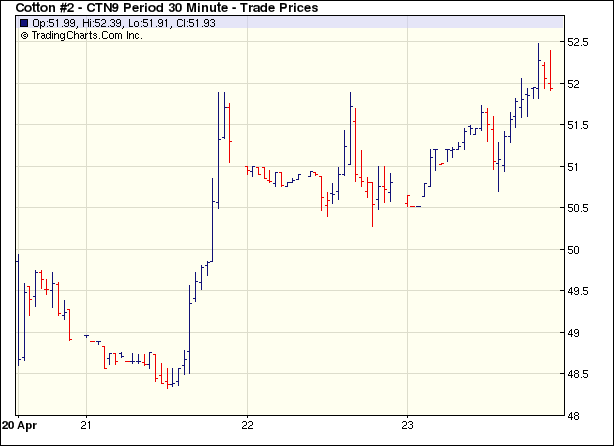Jump to the 21 date marker

[x=87, y=423]
